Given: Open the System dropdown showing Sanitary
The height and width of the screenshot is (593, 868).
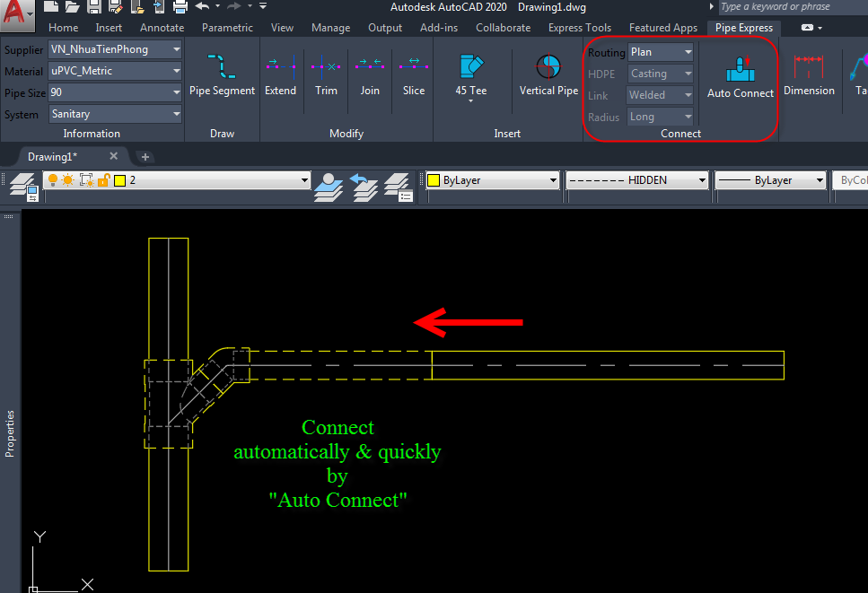Looking at the screenshot, I should [115, 114].
